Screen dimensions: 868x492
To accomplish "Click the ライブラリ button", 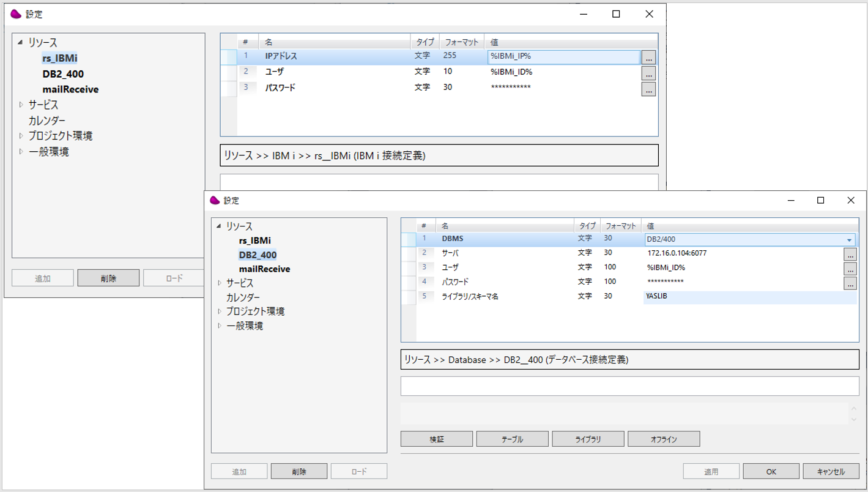I will tap(588, 439).
